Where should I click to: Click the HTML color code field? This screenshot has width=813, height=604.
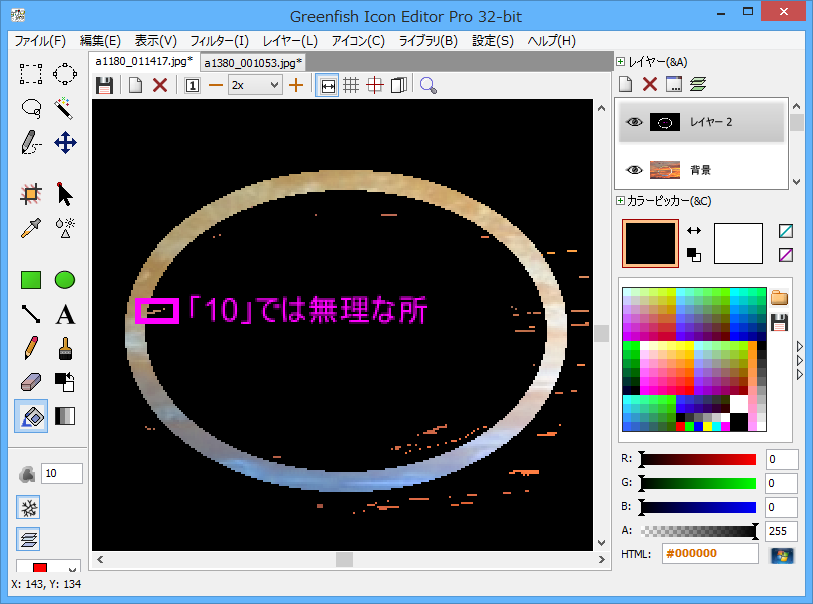[x=710, y=554]
